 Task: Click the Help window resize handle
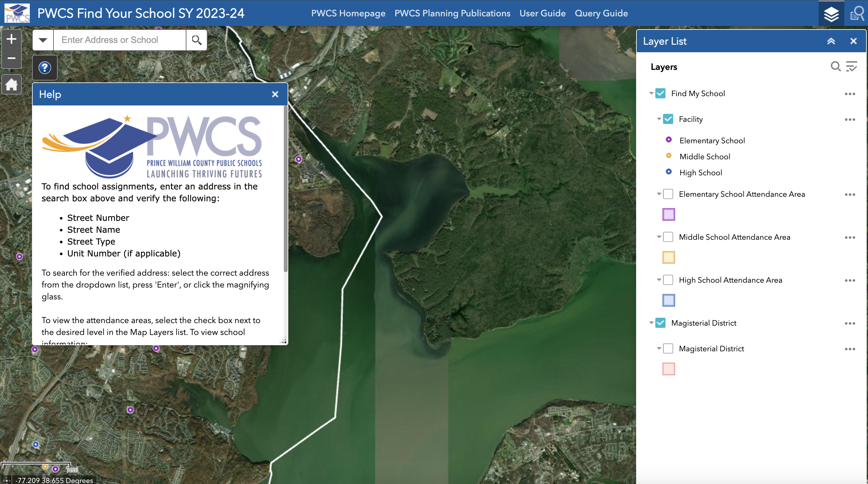283,341
